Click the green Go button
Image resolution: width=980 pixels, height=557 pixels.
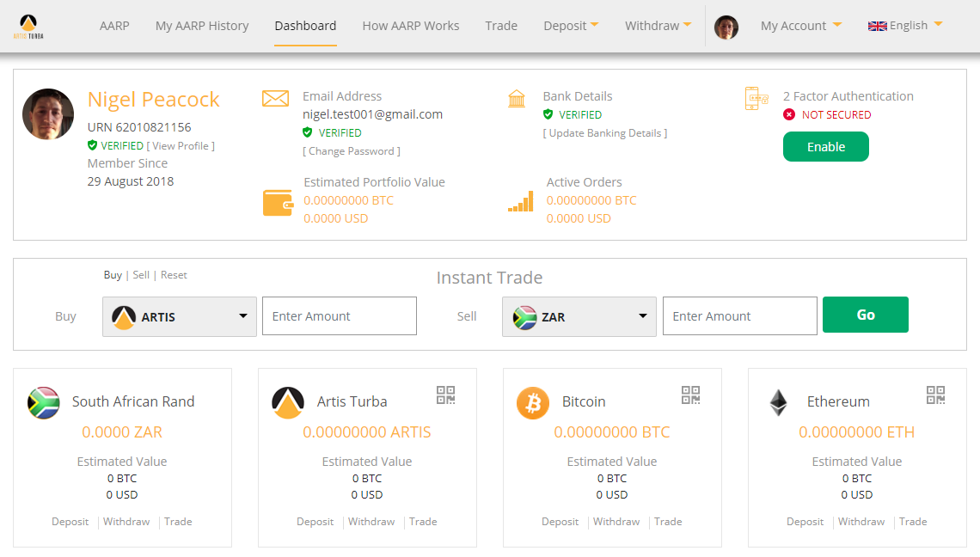865,315
